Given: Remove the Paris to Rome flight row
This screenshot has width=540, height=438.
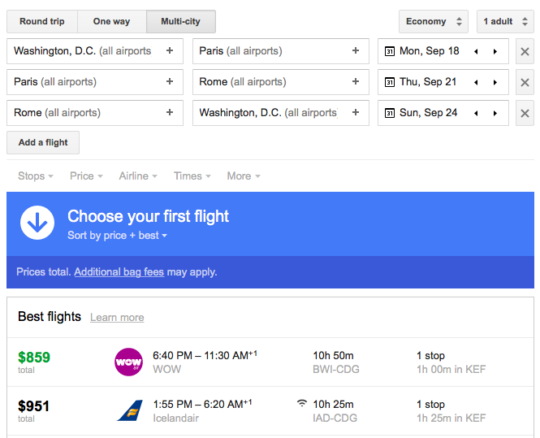Looking at the screenshot, I should tap(525, 82).
